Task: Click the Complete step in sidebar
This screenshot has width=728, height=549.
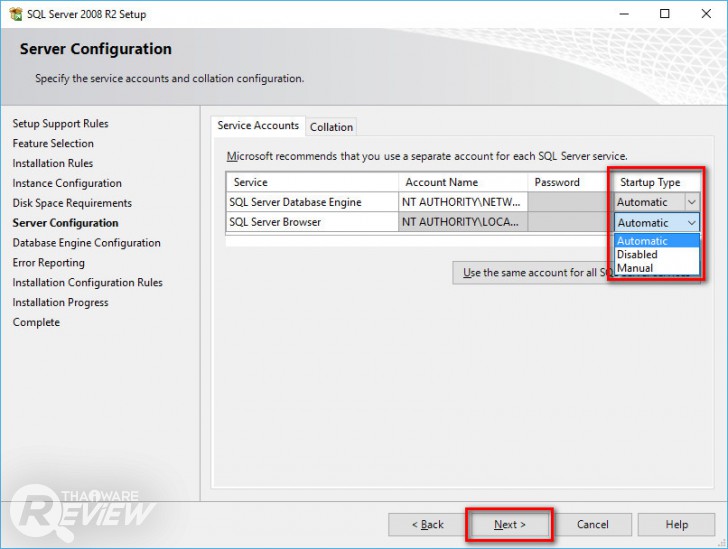Action: click(x=36, y=322)
